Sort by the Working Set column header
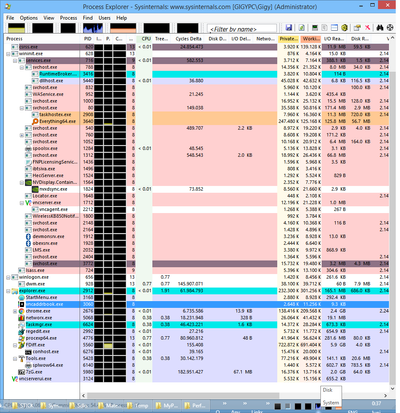Screen dimensions: 400x413 pyautogui.click(x=311, y=39)
